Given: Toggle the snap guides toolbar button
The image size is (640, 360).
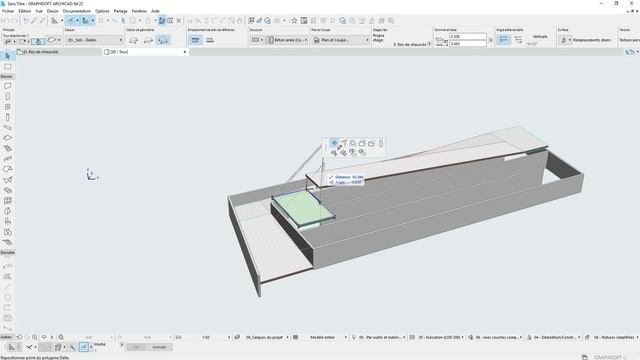Looking at the screenshot, I should point(85,20).
